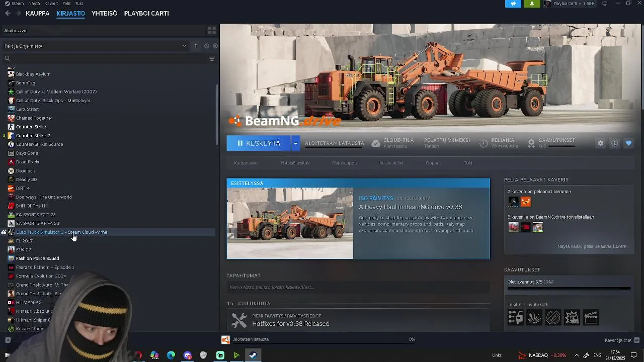Click the activity comment input field

[x=358, y=288]
